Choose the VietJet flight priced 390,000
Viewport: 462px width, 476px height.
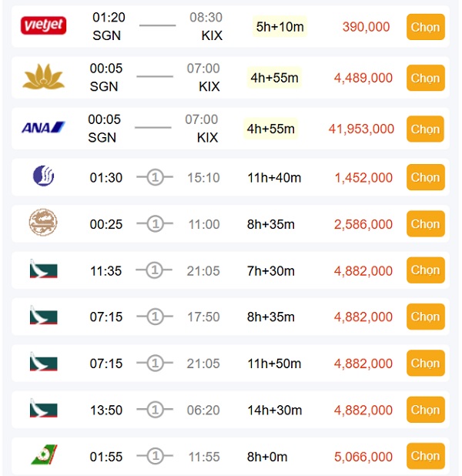pos(425,27)
